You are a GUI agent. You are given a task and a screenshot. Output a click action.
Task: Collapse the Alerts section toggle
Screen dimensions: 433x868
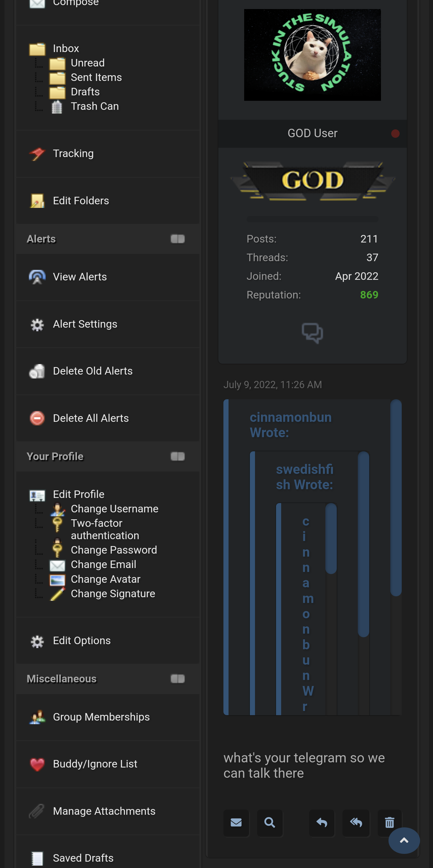point(177,239)
